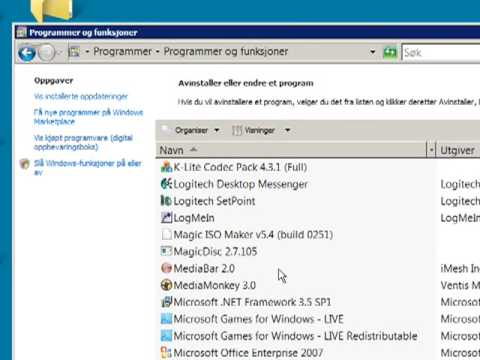
Task: Open recent pages dropdown beside Forward button
Action: (x=59, y=53)
